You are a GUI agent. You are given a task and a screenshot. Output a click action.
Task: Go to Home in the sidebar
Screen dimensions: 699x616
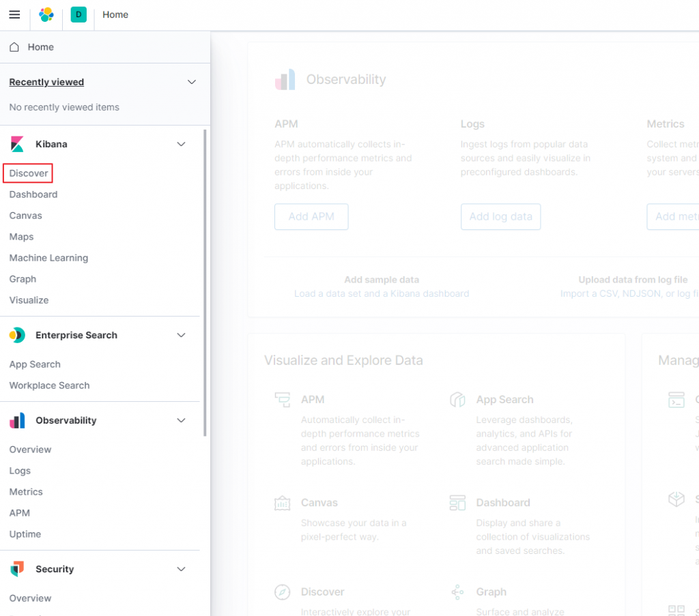40,47
